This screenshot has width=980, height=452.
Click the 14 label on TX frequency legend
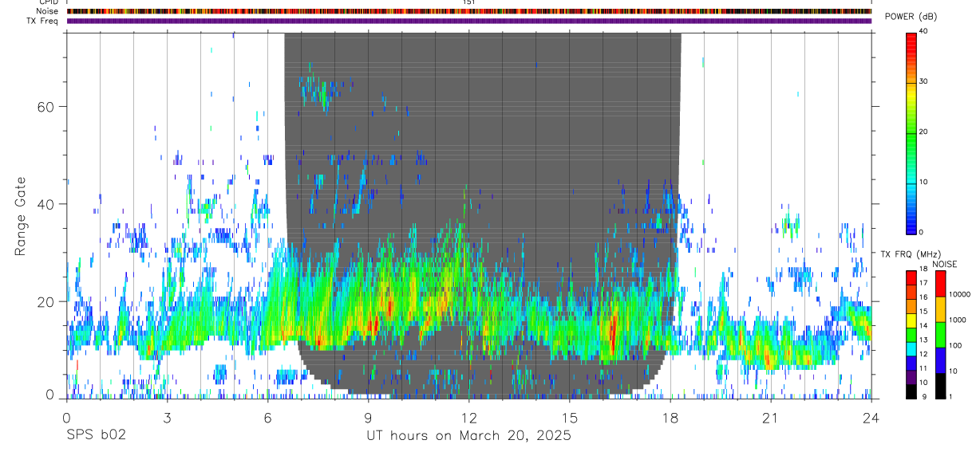924,326
